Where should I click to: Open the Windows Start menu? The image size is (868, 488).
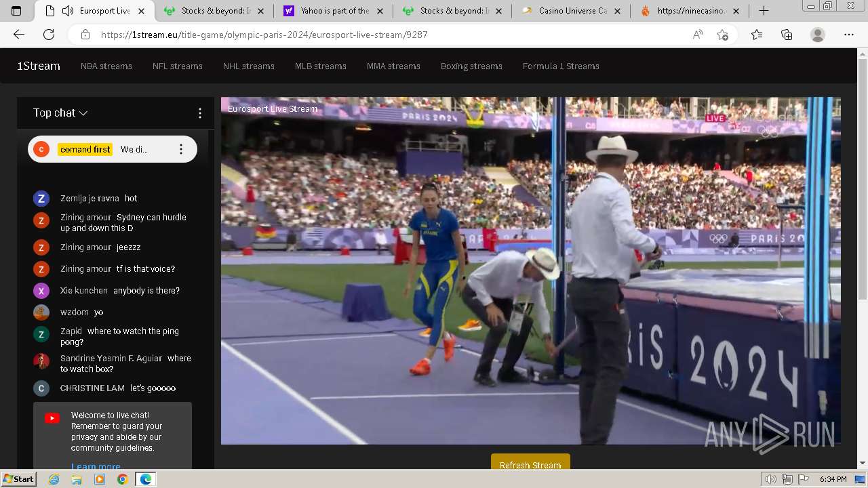pos(18,479)
